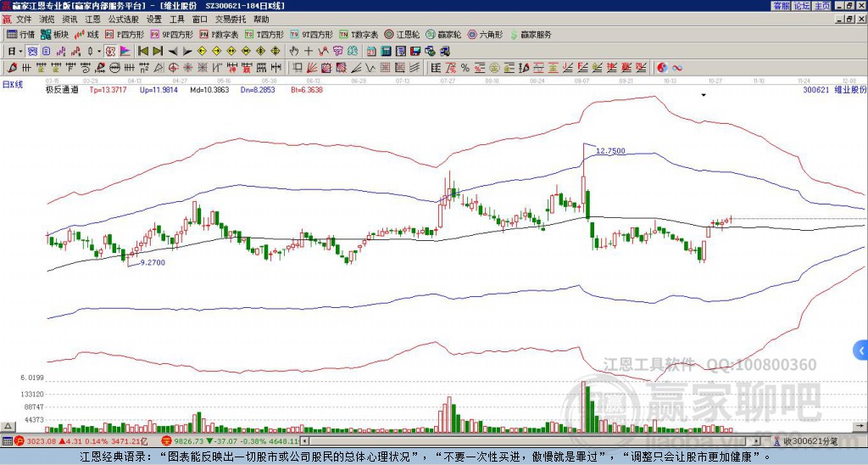The height and width of the screenshot is (465, 868).
Task: Open the 9P四方形 tool
Action: click(171, 34)
